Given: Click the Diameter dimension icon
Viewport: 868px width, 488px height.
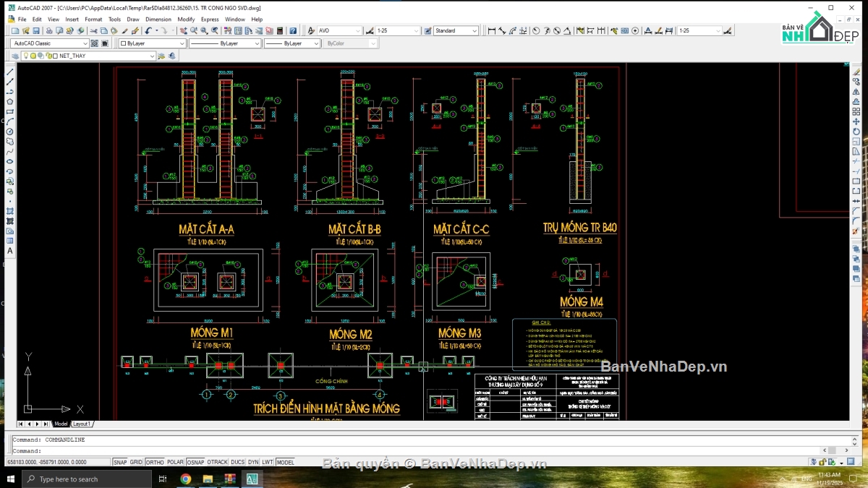Looking at the screenshot, I should coord(556,31).
